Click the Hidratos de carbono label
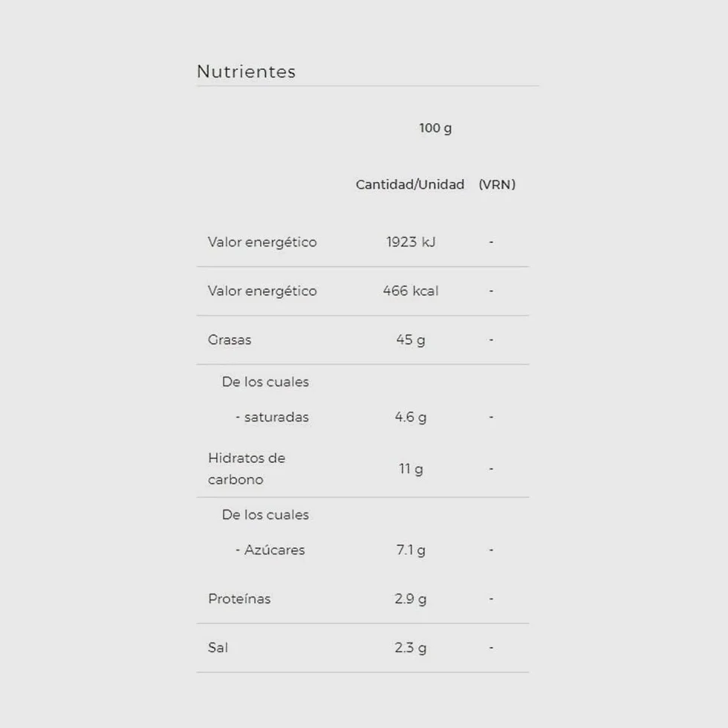 pos(247,469)
